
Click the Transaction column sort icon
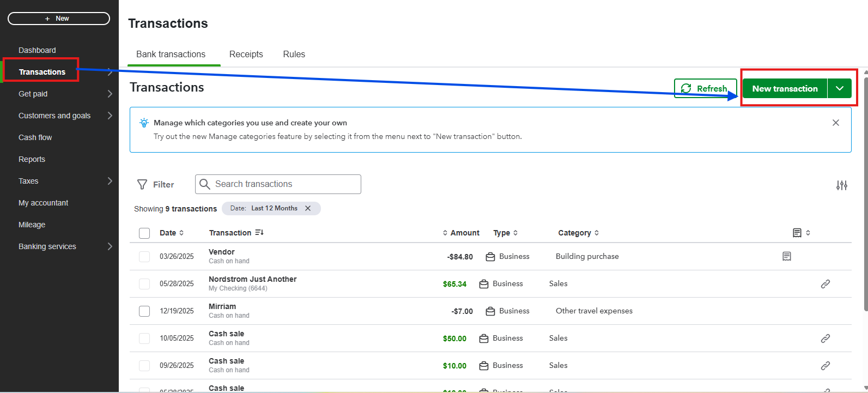[259, 233]
